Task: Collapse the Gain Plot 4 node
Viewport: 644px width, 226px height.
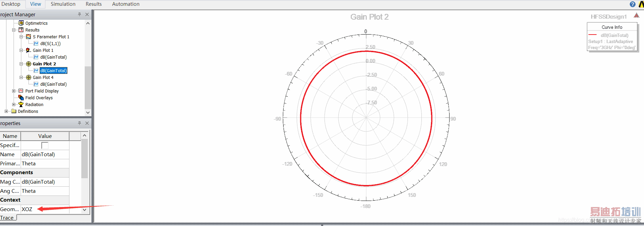Action: [21, 77]
